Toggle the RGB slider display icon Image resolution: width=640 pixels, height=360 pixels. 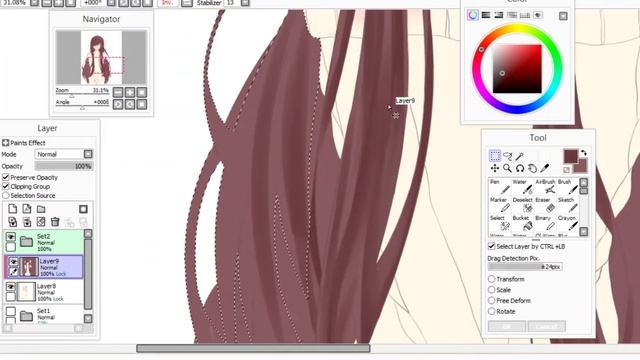486,15
